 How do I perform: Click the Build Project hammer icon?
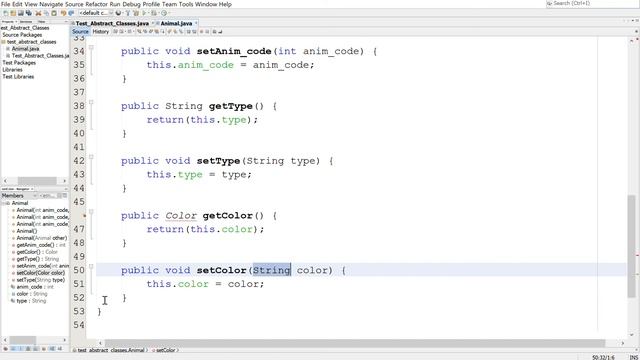click(x=128, y=13)
